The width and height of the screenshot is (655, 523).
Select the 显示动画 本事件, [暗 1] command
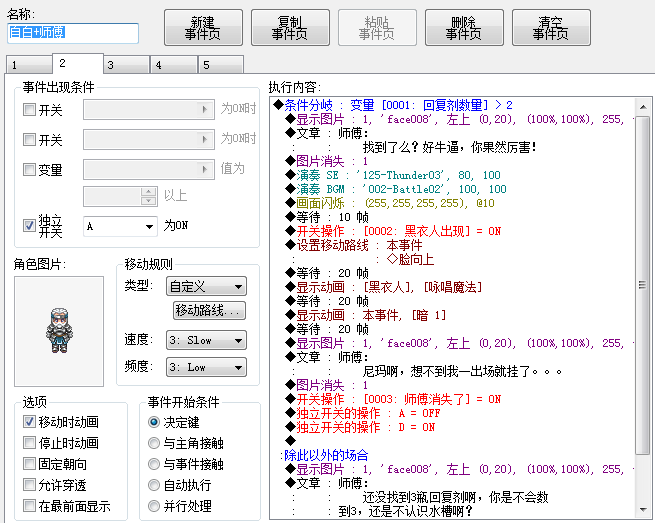coord(366,315)
